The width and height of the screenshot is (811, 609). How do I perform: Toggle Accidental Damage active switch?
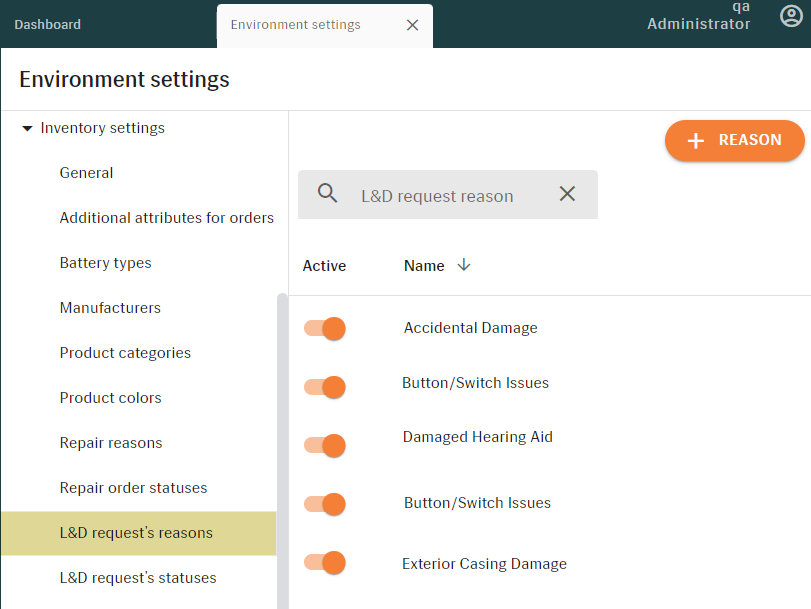coord(325,329)
